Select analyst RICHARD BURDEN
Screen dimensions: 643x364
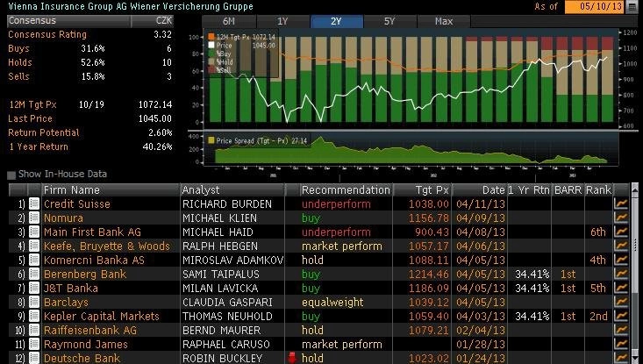click(227, 203)
